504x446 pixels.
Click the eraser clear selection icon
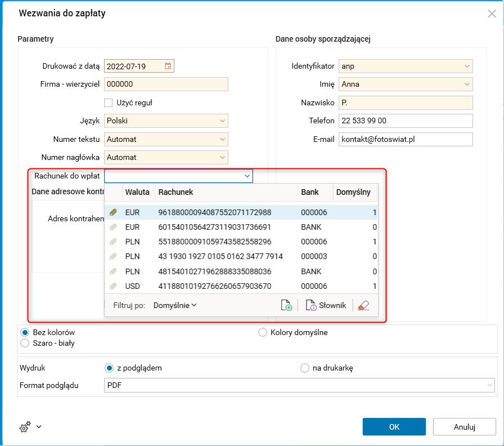[363, 305]
